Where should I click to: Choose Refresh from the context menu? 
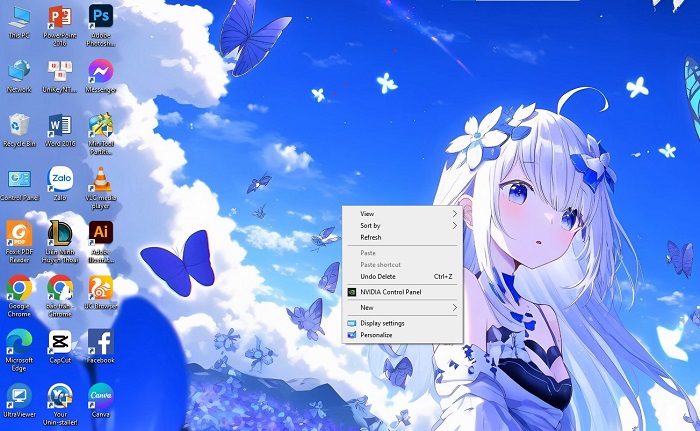pos(403,237)
